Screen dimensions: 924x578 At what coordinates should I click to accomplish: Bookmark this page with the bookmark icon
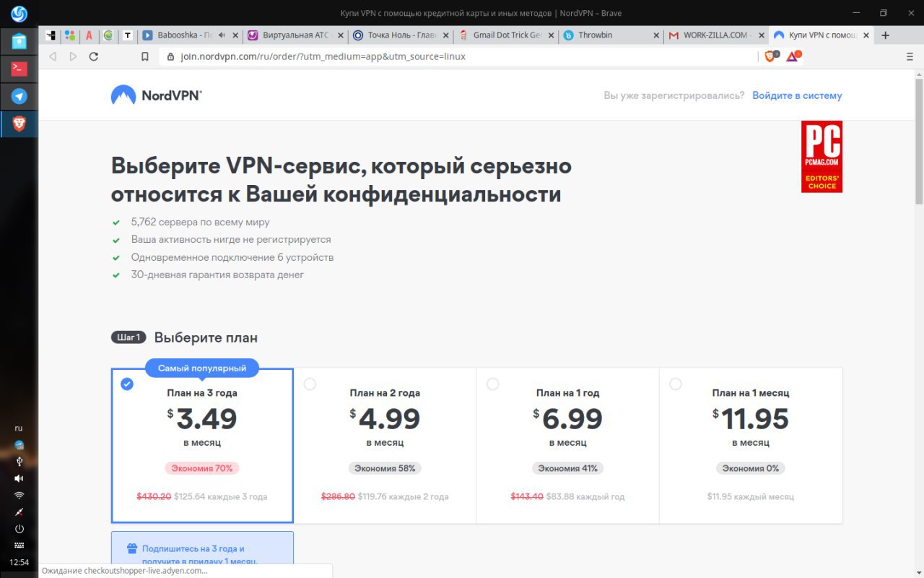[145, 56]
